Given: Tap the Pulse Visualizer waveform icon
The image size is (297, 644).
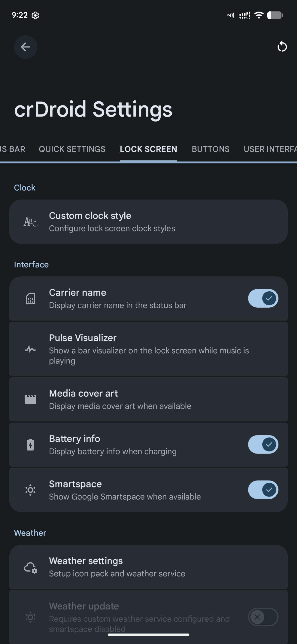Looking at the screenshot, I should [x=30, y=349].
